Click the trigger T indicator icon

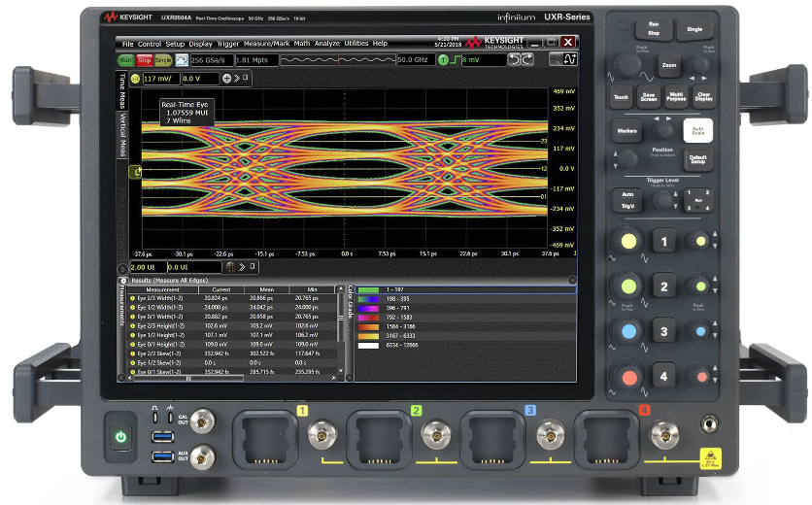coord(443,60)
